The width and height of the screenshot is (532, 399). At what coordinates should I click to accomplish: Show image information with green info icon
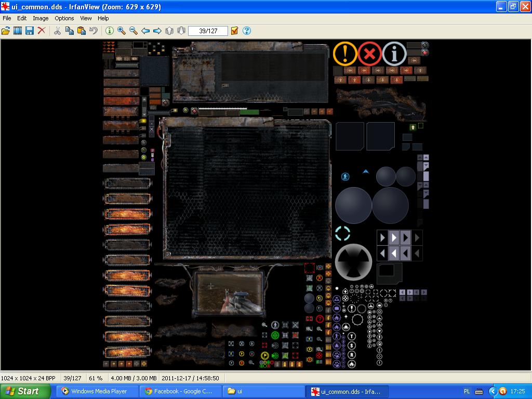(x=110, y=31)
